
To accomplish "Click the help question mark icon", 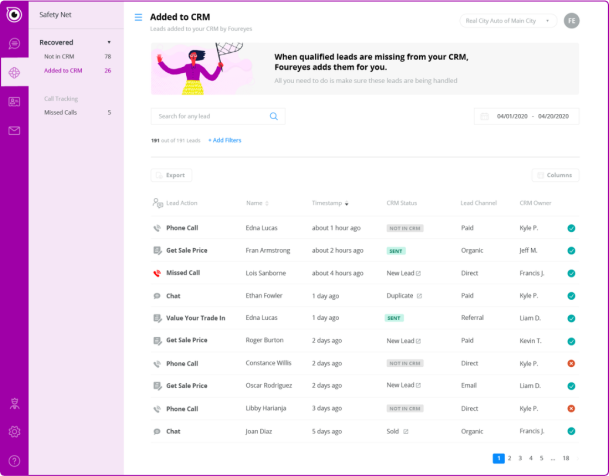I will pyautogui.click(x=14, y=460).
